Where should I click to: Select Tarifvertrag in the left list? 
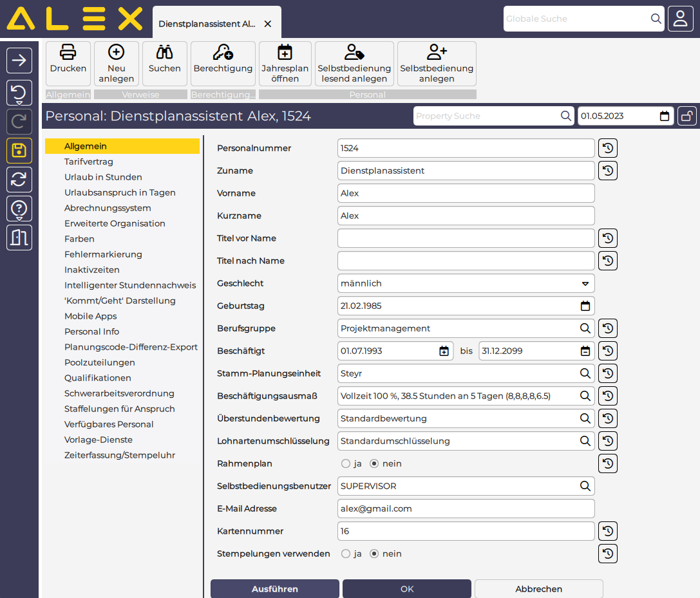click(x=89, y=162)
